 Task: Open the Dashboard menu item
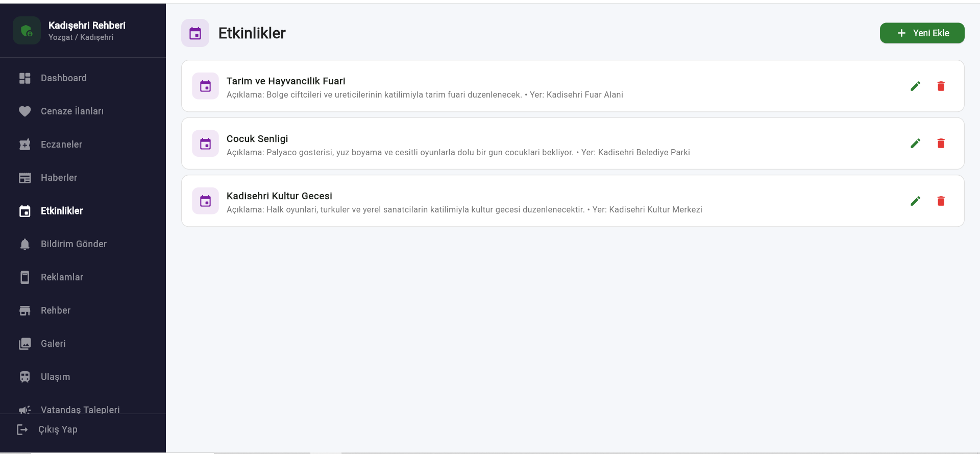tap(63, 78)
